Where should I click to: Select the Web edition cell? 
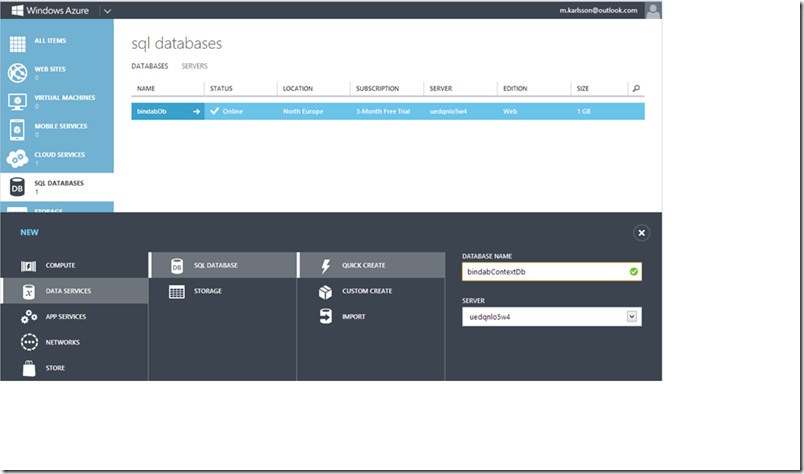point(510,111)
